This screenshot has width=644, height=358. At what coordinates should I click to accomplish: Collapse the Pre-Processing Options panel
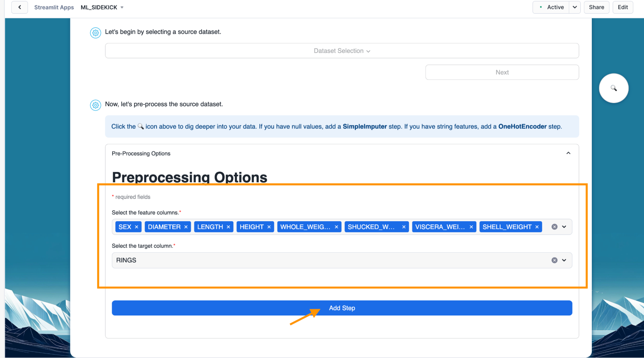[568, 153]
